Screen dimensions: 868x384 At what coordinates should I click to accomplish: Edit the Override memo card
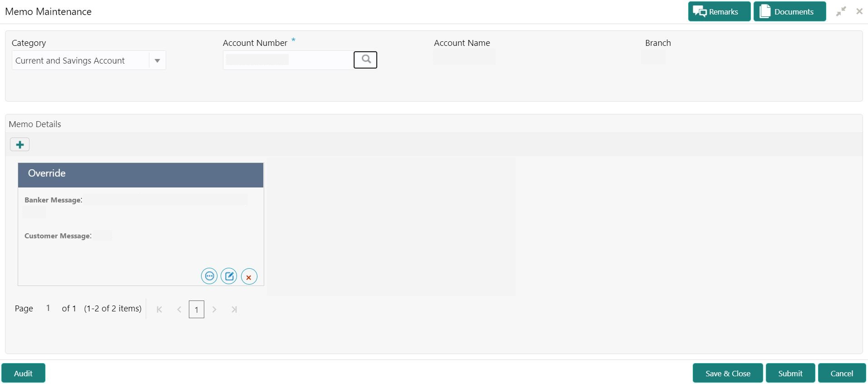coord(229,276)
